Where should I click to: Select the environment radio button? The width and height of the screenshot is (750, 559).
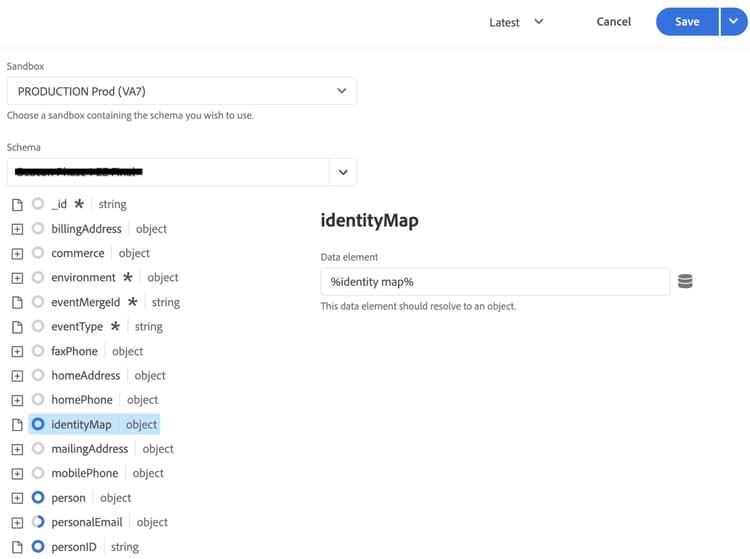click(x=38, y=277)
